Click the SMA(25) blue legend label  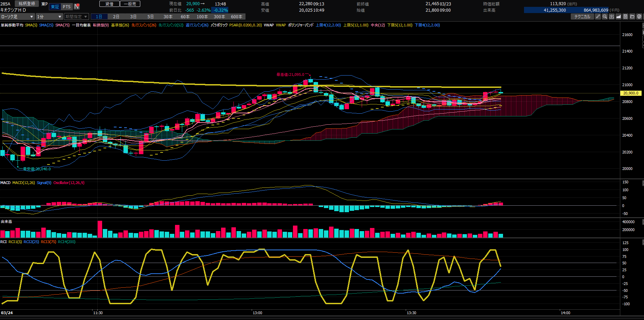click(46, 25)
